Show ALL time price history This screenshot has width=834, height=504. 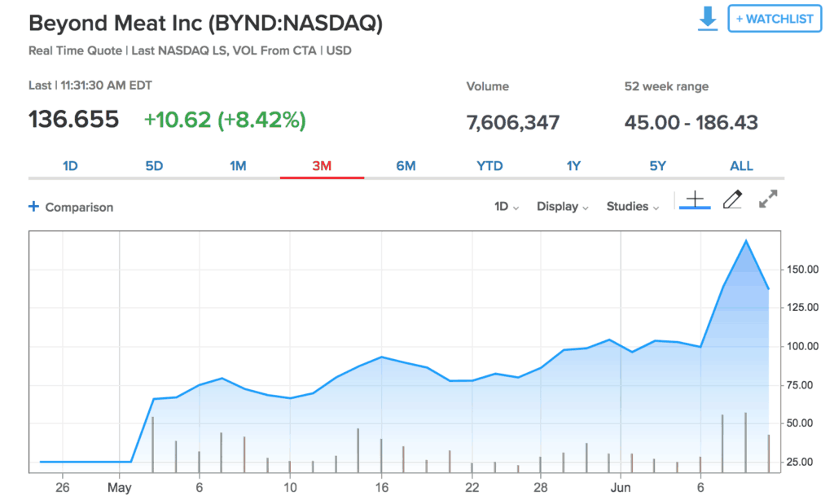coord(741,166)
